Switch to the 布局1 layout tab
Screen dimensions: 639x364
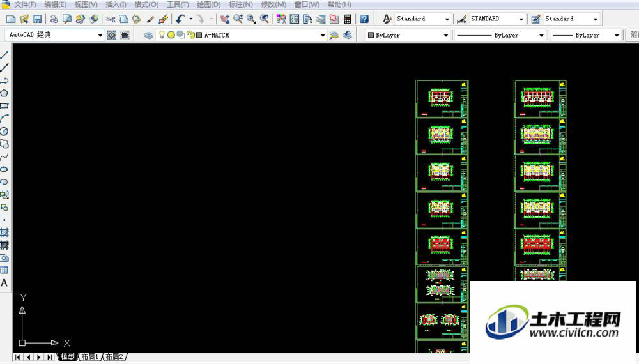click(89, 357)
